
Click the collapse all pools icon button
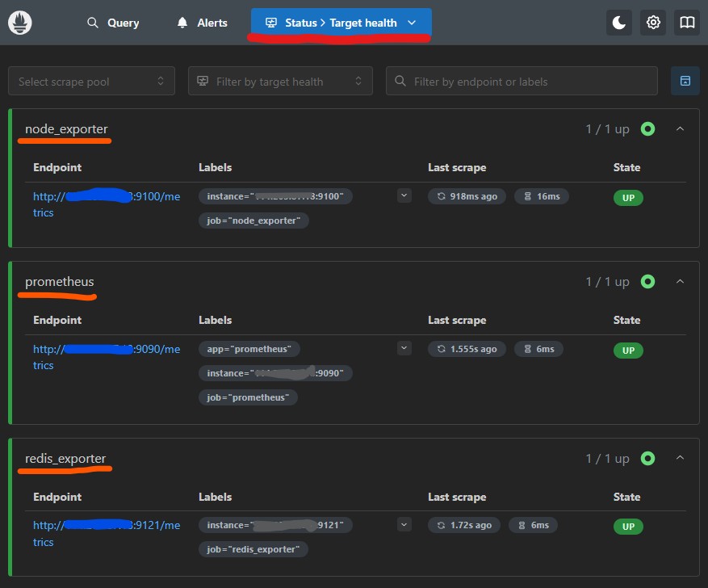685,81
